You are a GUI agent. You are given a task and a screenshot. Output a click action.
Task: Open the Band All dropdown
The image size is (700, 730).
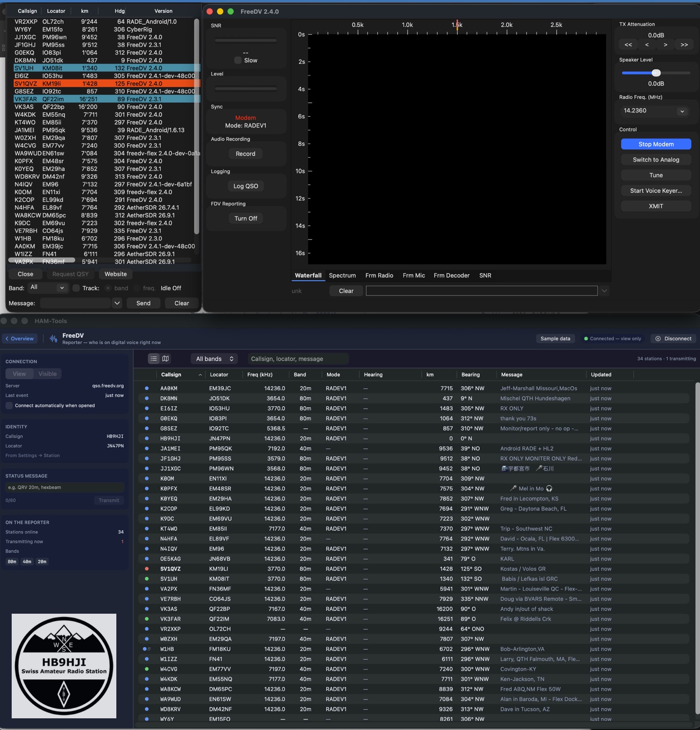tap(47, 288)
